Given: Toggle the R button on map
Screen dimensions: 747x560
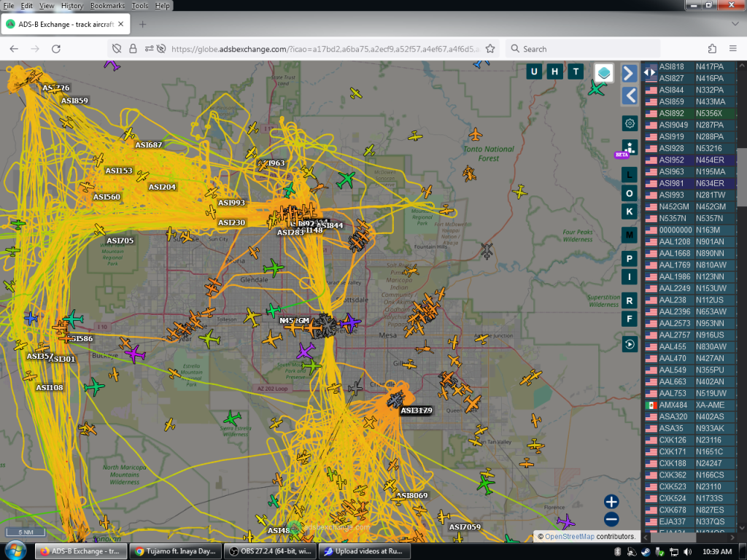Looking at the screenshot, I should pos(630,301).
